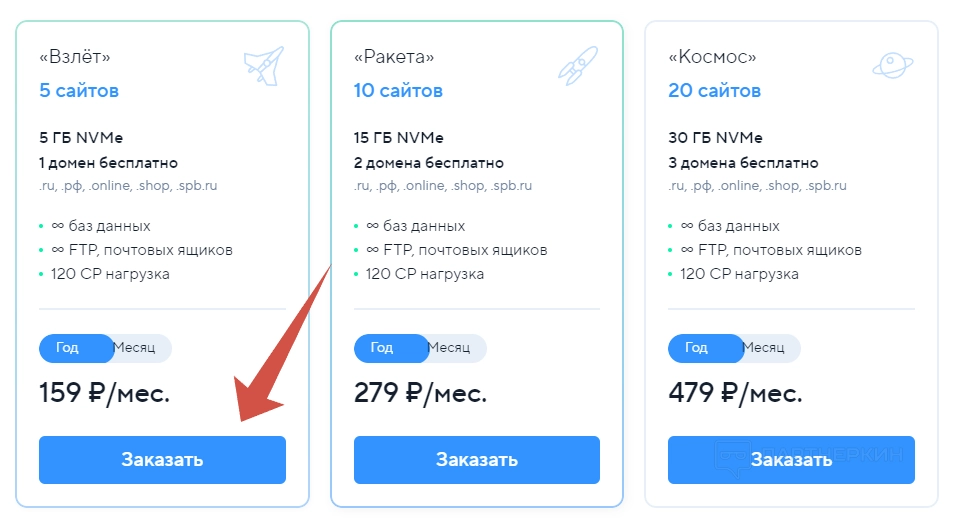Select «Год» billing on the «Ракета» plan

point(382,348)
